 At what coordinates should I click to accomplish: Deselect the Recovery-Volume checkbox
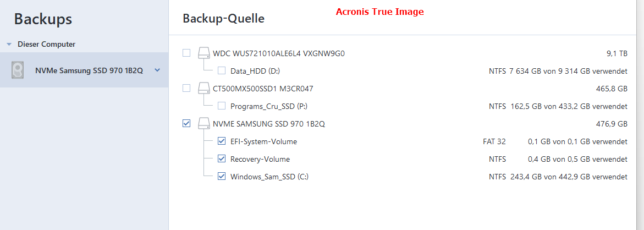point(222,158)
